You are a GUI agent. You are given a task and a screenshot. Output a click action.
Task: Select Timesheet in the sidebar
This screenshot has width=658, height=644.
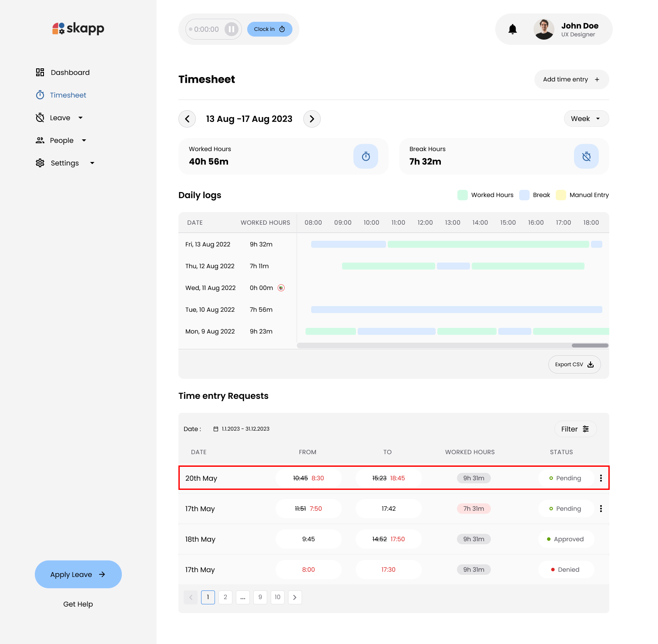(x=68, y=95)
